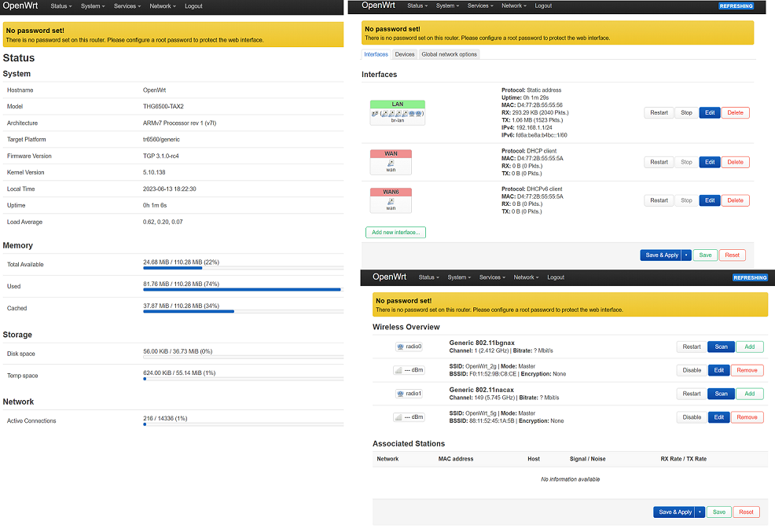The image size is (775, 532).
Task: Switch to the Interfaces tab
Action: tap(376, 54)
